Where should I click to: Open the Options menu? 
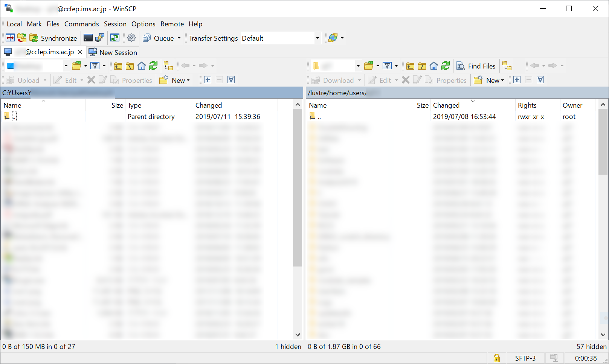tap(143, 24)
